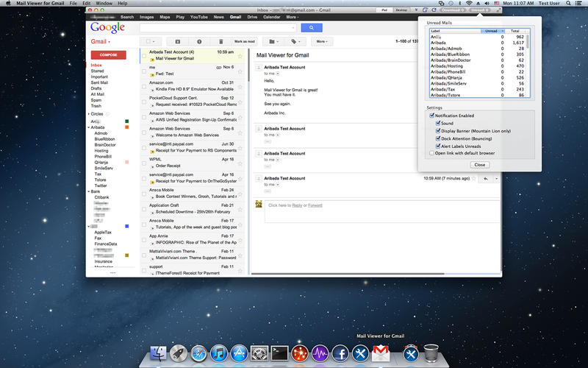This screenshot has width=588, height=368.
Task: Switch to the Desktop view tab
Action: tap(401, 10)
